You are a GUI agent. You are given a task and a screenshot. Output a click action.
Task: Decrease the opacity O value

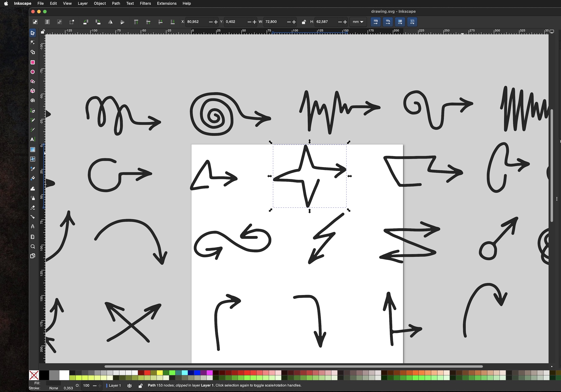95,385
